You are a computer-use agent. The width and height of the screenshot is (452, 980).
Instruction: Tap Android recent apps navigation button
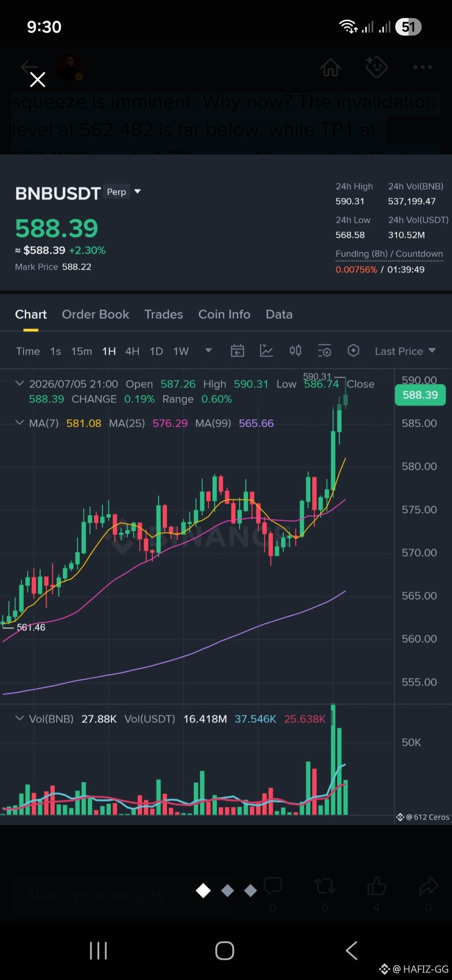pos(98,951)
